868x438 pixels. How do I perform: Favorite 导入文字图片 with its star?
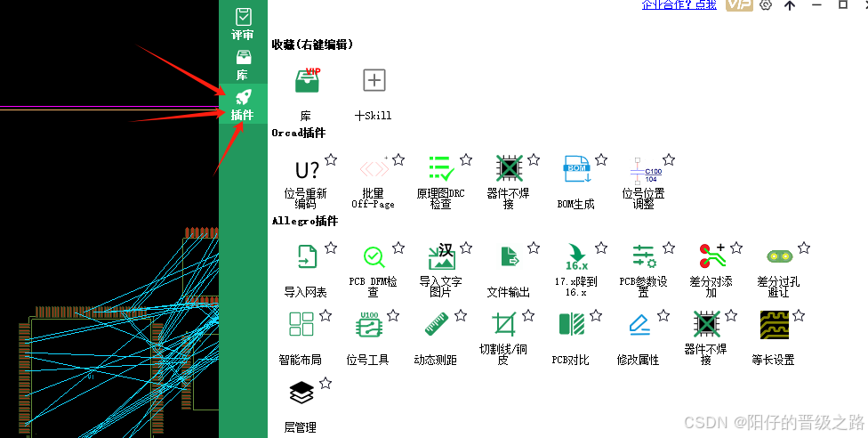click(x=466, y=247)
